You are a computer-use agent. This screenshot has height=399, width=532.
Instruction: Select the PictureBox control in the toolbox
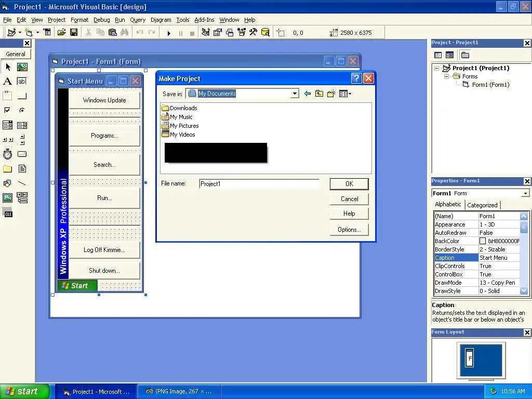(x=22, y=67)
